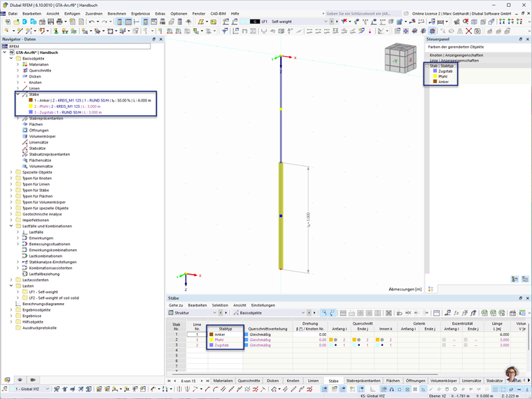Click the open cloud/Dlubal center icon

pyautogui.click(x=24, y=22)
